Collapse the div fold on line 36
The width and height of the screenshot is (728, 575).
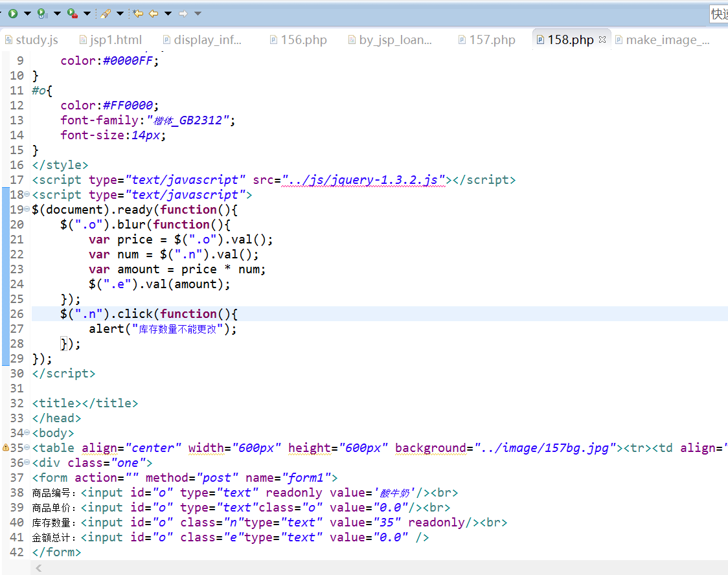pos(27,462)
